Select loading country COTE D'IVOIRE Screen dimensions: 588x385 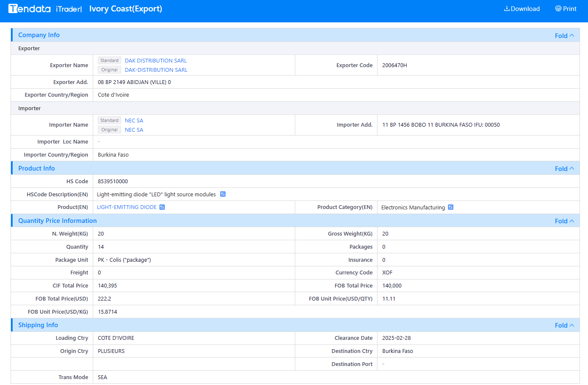pyautogui.click(x=116, y=338)
